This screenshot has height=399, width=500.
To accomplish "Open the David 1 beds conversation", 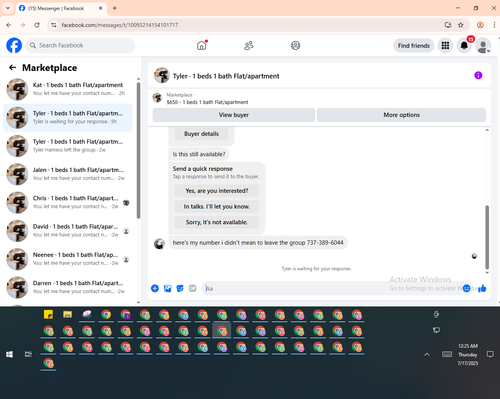I will 68,231.
